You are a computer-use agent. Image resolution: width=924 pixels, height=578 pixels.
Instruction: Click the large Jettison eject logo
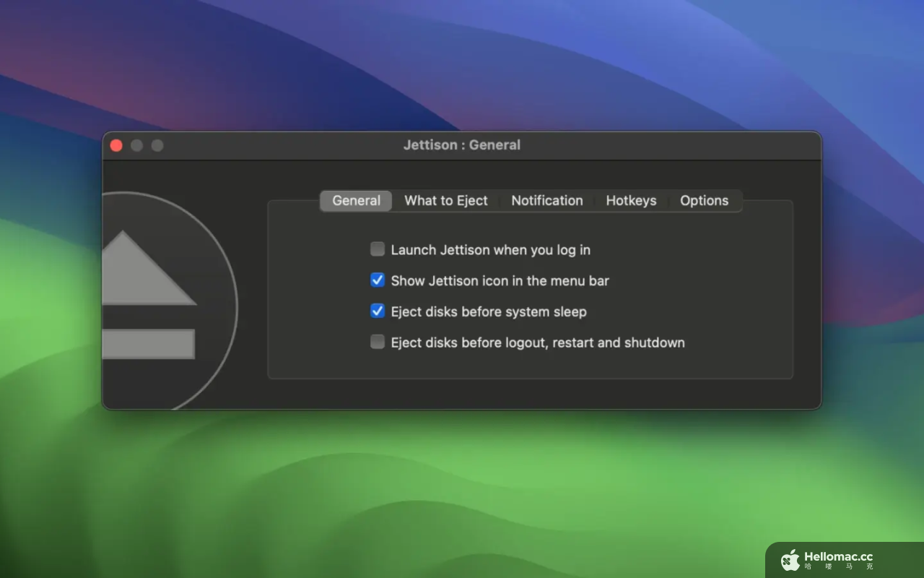click(x=170, y=300)
